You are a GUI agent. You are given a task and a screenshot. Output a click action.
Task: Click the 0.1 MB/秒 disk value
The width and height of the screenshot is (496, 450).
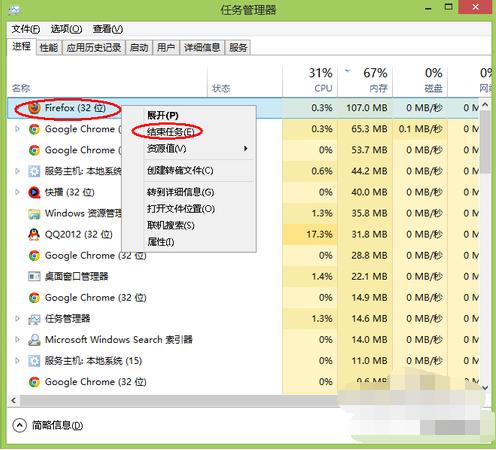click(x=421, y=129)
